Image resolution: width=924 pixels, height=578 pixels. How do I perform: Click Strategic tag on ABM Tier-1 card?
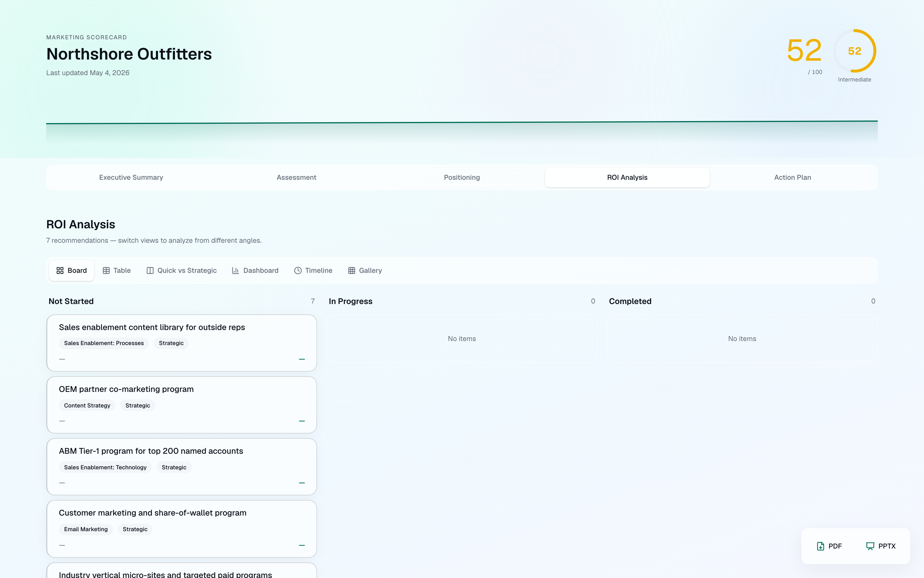(x=174, y=468)
